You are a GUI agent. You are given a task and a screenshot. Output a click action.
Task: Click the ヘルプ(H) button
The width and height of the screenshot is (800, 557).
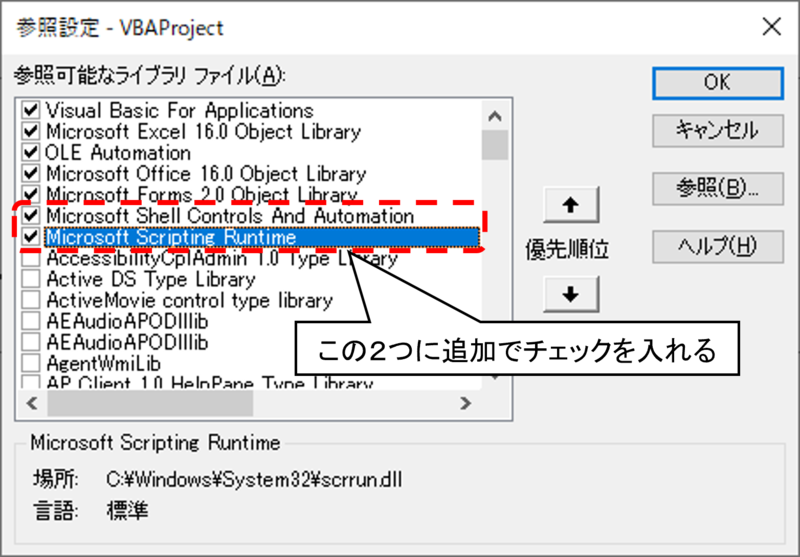[717, 247]
